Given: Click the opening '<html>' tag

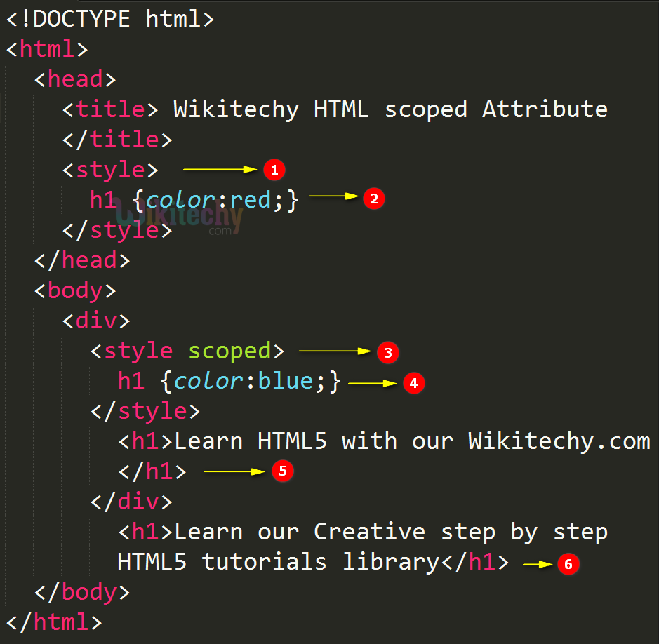Looking at the screenshot, I should point(47,49).
